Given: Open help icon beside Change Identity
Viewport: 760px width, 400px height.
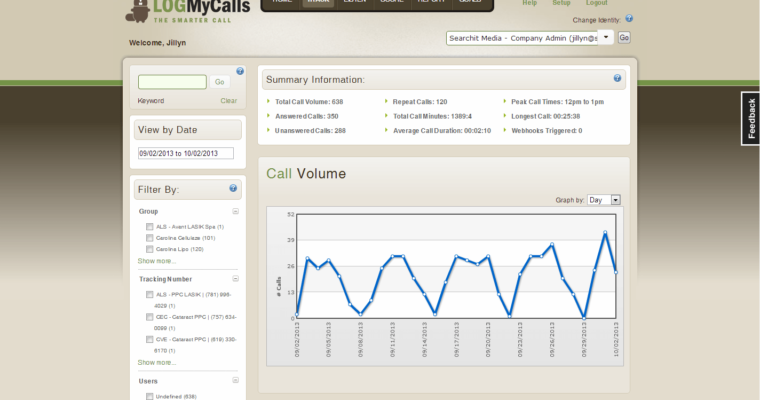Looking at the screenshot, I should coord(629,18).
